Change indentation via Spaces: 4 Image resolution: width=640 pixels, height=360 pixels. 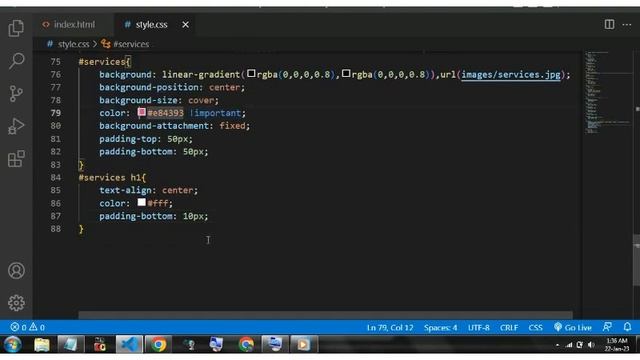point(440,328)
